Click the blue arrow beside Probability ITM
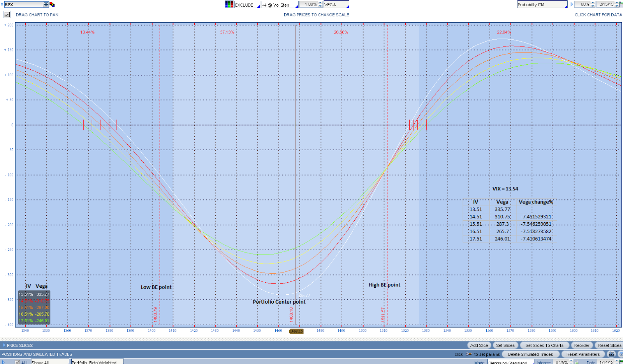 [572, 4]
